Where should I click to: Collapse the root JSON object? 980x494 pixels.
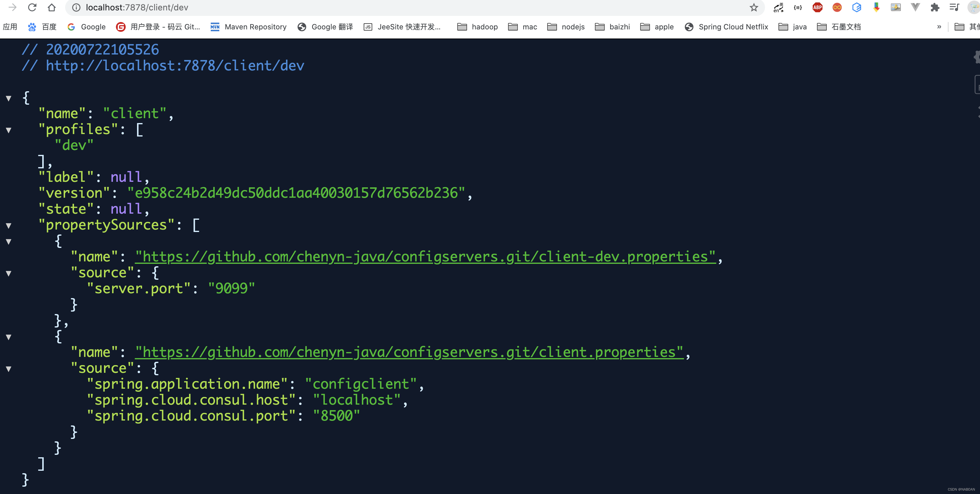tap(8, 99)
